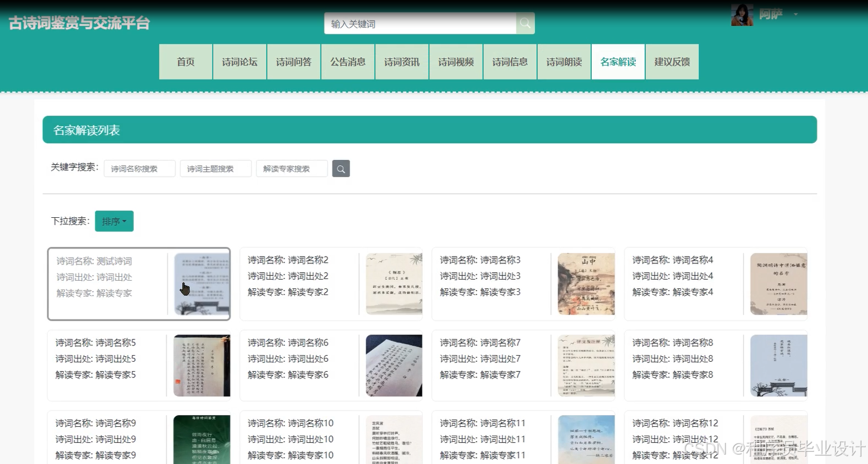The image size is (868, 464).
Task: Click the thumbnail image of 诗词名称6 card
Action: point(393,365)
